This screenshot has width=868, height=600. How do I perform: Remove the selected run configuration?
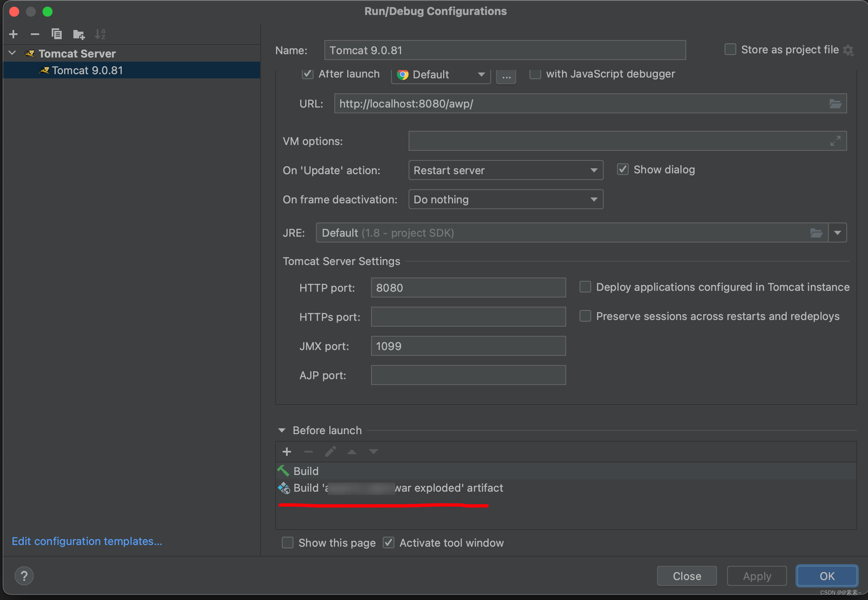[35, 34]
